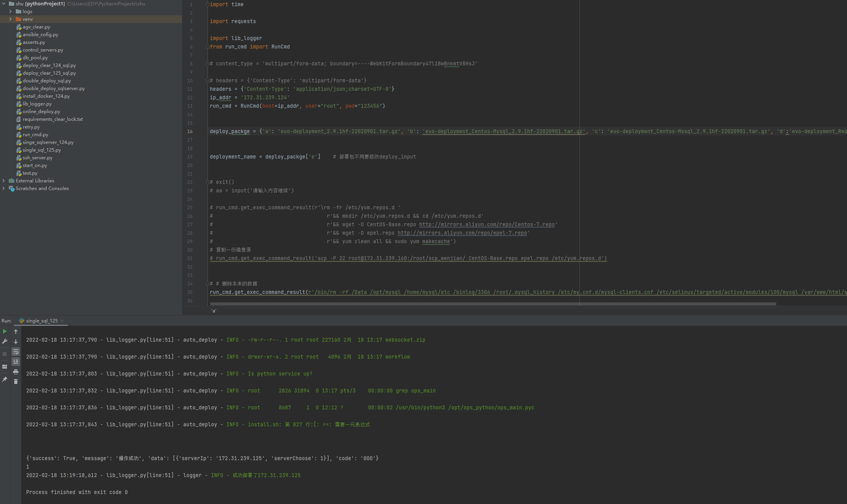The image size is (847, 504).
Task: Select control_servers.py in project tree
Action: pos(43,50)
